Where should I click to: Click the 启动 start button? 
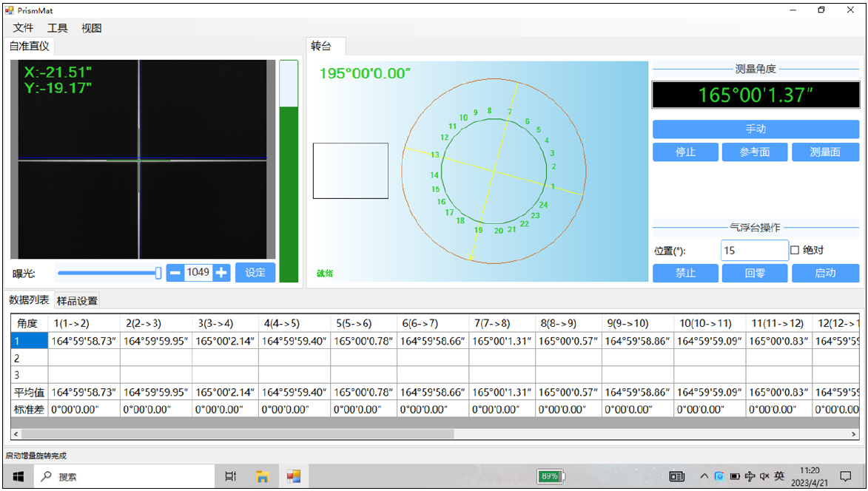point(825,273)
